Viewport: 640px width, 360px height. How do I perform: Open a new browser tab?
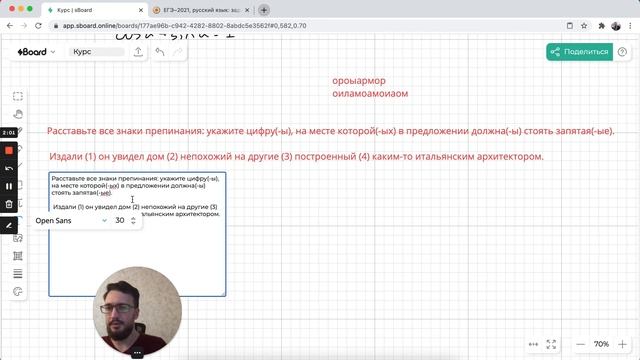(264, 10)
